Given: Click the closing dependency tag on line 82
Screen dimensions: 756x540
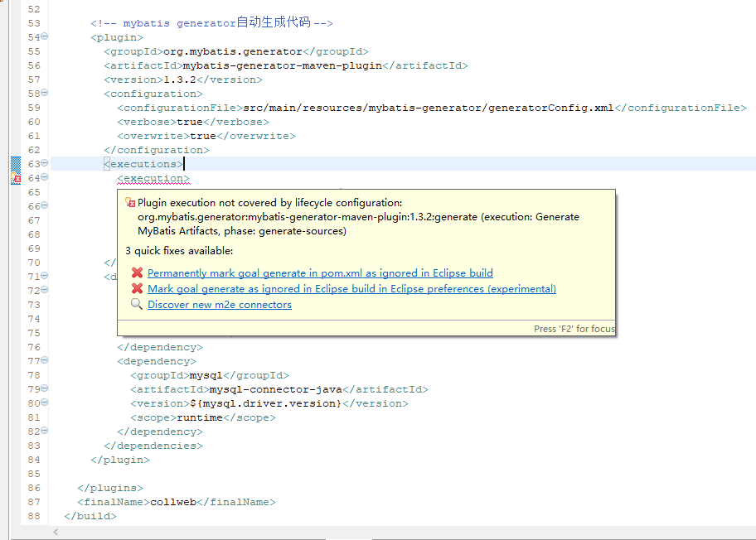Looking at the screenshot, I should click(x=160, y=432).
